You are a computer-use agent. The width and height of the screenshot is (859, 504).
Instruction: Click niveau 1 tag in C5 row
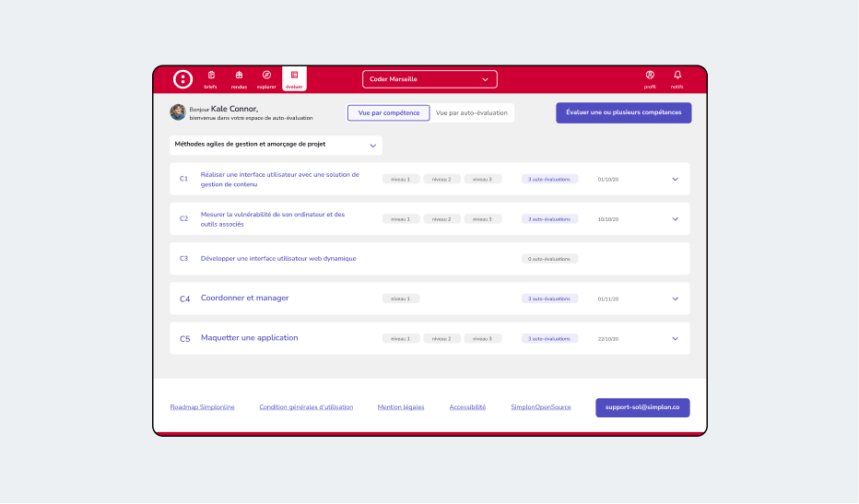[x=401, y=338]
